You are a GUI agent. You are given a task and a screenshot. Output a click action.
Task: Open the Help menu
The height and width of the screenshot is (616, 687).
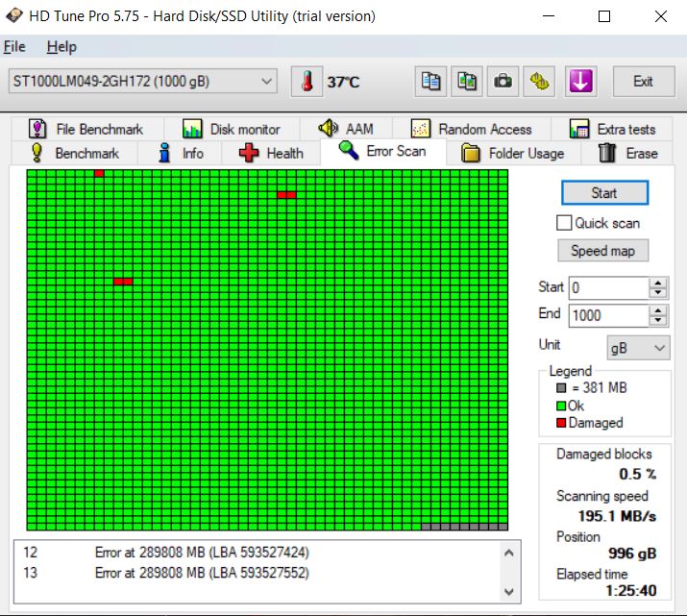(x=61, y=46)
